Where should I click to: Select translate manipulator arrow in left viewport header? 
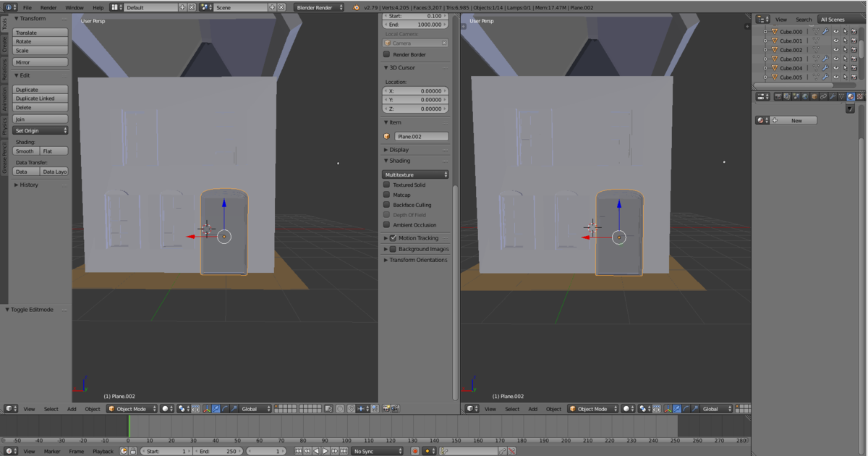(x=216, y=409)
